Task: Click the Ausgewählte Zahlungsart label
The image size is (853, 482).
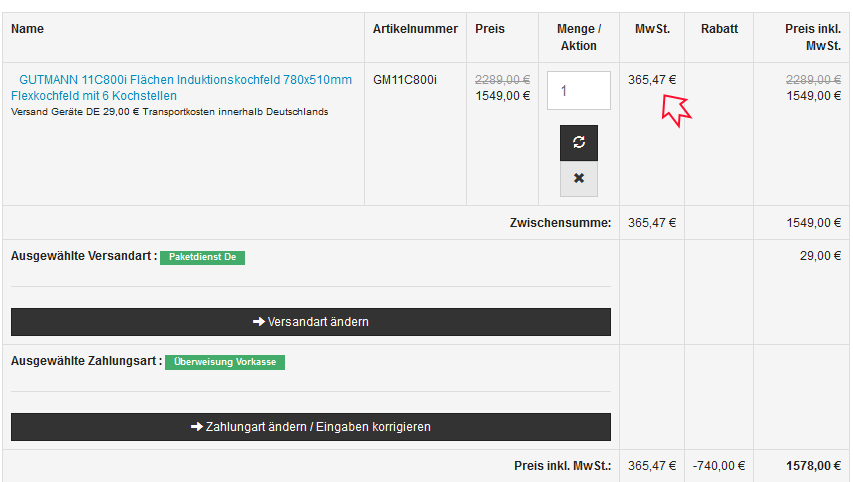Action: pyautogui.click(x=86, y=361)
